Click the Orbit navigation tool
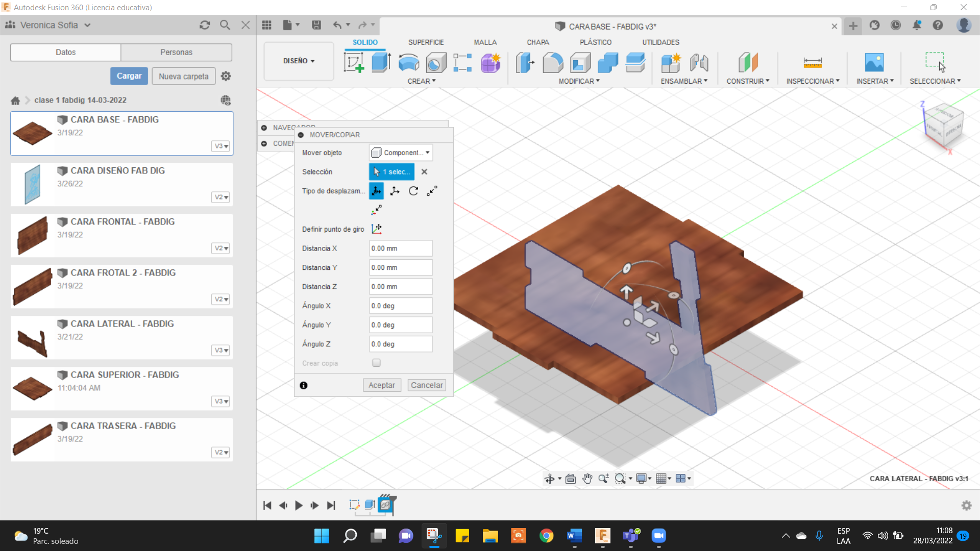This screenshot has width=980, height=551. click(x=549, y=479)
